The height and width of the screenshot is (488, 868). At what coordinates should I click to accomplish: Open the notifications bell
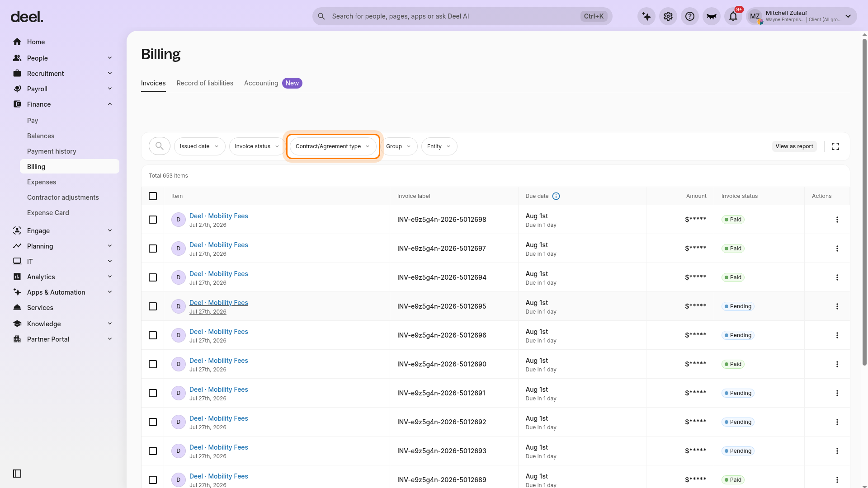[x=733, y=16]
